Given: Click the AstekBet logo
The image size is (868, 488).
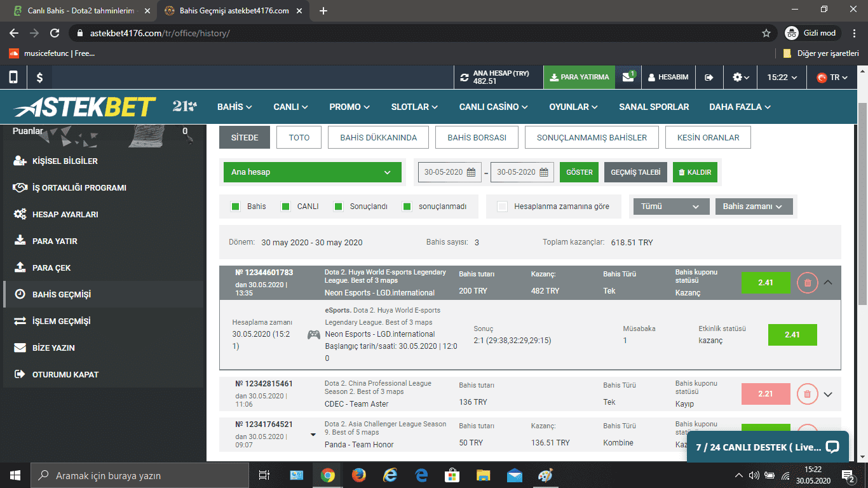Looking at the screenshot, I should [85, 107].
